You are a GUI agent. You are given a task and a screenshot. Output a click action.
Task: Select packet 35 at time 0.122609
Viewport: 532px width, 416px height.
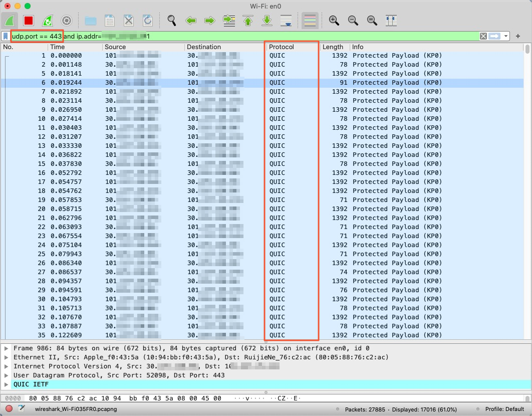pos(262,335)
